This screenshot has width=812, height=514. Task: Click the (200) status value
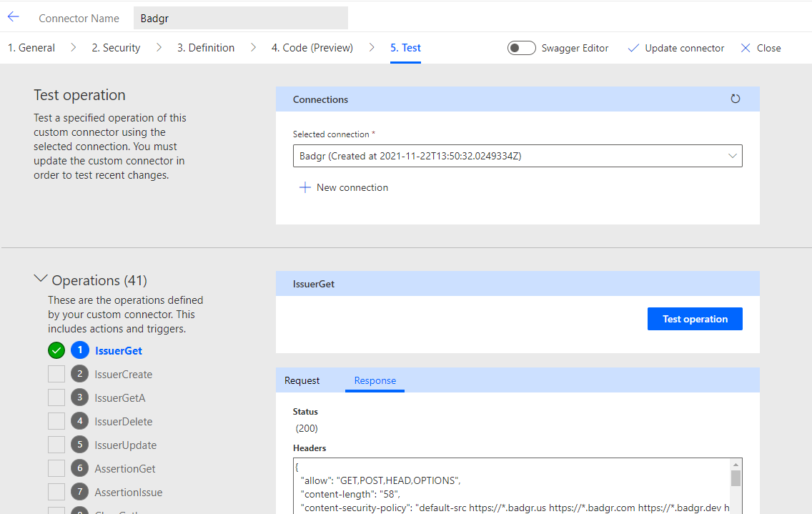[307, 428]
